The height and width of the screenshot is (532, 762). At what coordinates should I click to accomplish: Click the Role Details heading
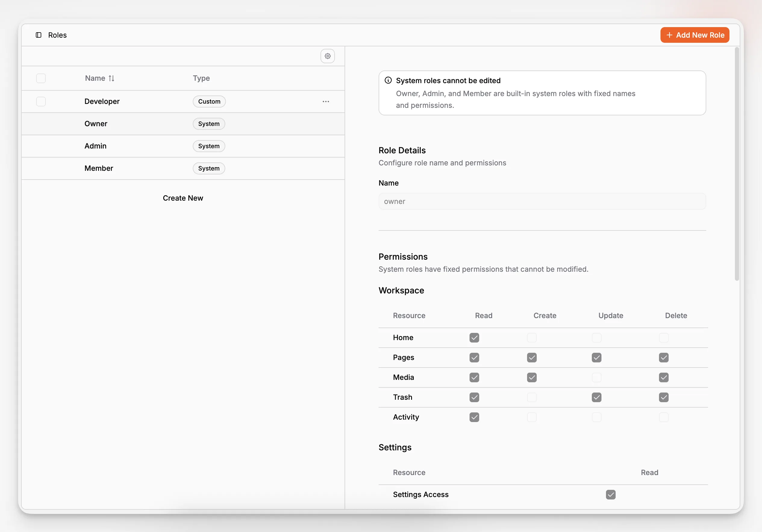pos(402,150)
